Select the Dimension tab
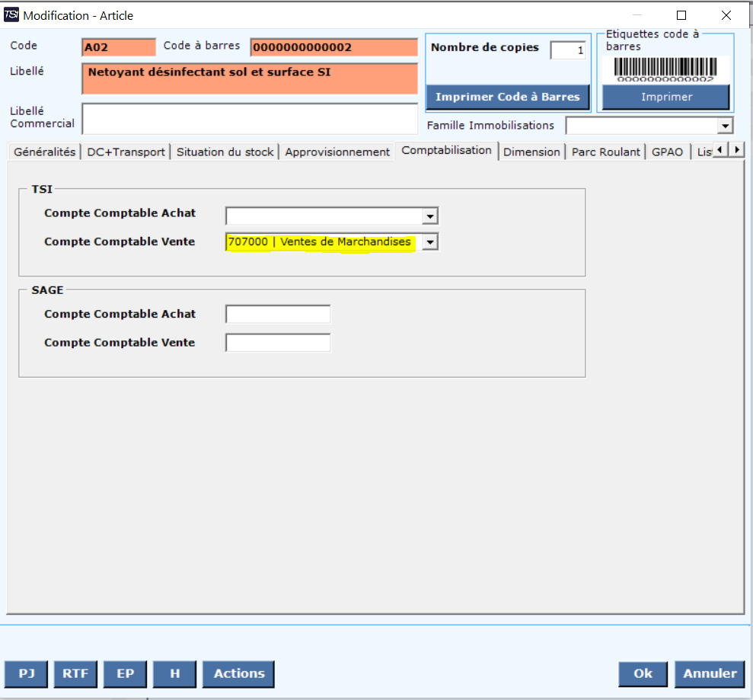Image resolution: width=753 pixels, height=700 pixels. [x=531, y=152]
